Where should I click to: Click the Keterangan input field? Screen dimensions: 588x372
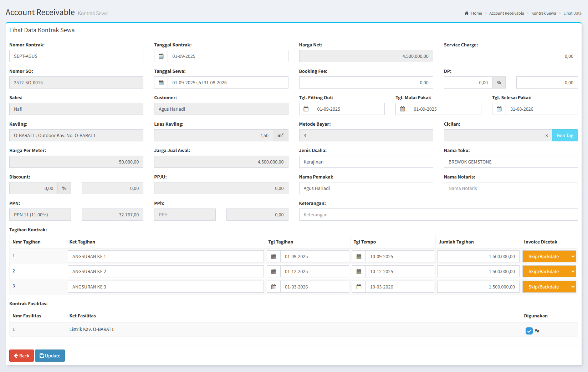click(438, 215)
